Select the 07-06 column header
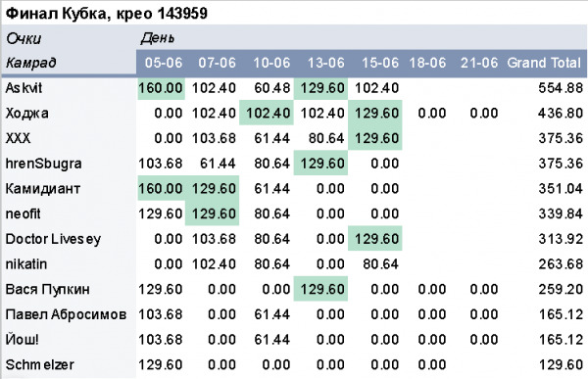 coord(218,63)
